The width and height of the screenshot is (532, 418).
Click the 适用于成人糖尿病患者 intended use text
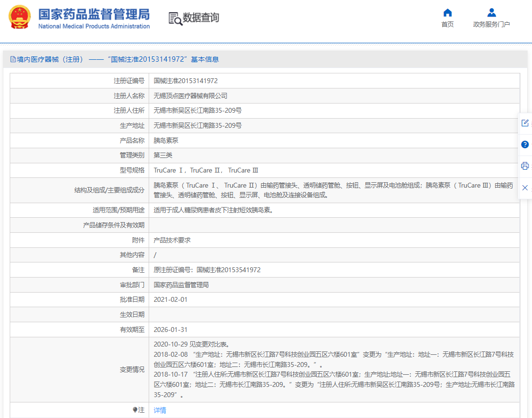click(213, 210)
